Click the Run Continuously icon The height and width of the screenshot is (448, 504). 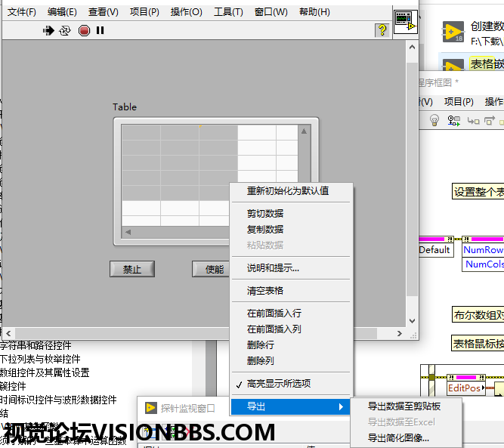point(66,31)
